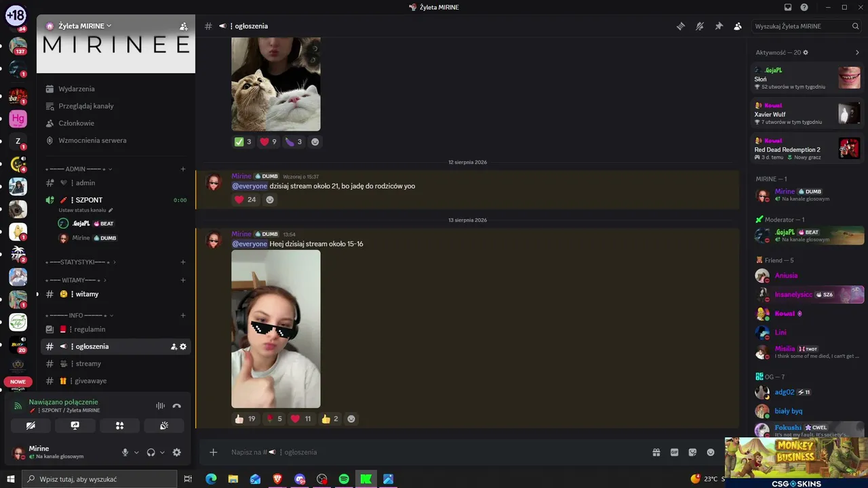Open Red Dead Redemption 2 activity card
Image resolution: width=868 pixels, height=488 pixels.
[x=807, y=148]
